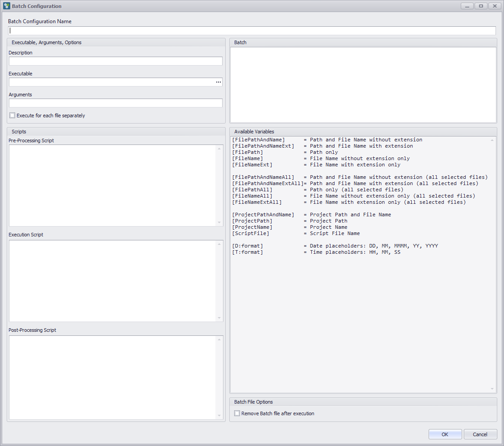The height and width of the screenshot is (446, 504).
Task: Click Available Variables scrollbar up arrow
Action: click(x=492, y=140)
